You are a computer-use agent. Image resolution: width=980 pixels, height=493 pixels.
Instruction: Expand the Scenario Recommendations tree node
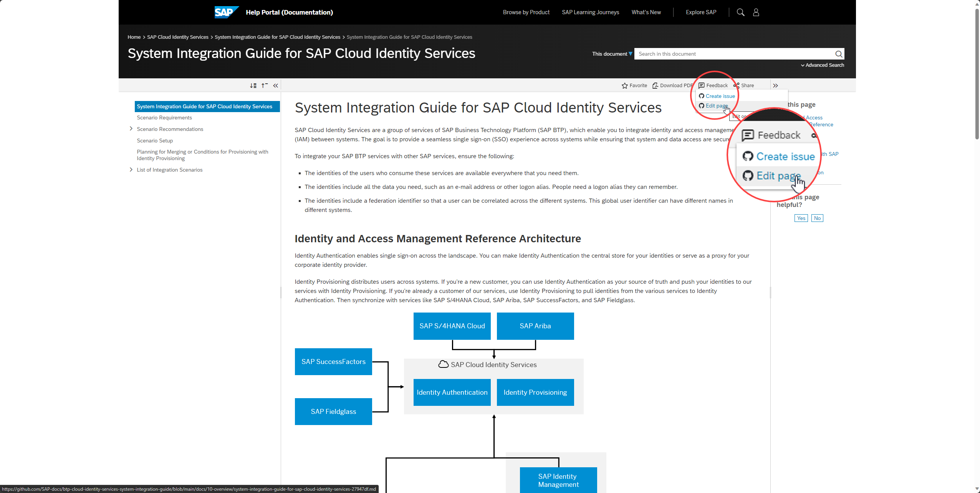click(x=131, y=129)
